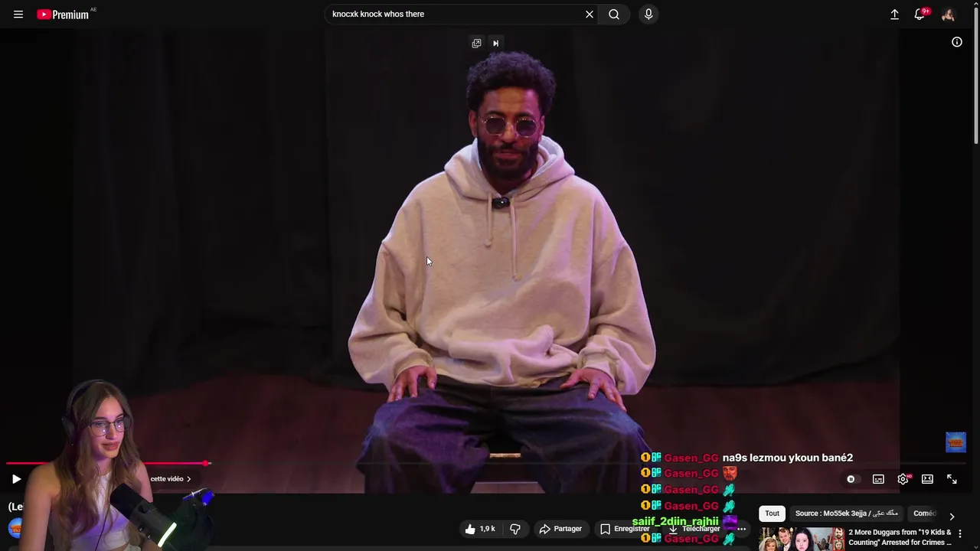Show more filter chips with right arrow
This screenshot has height=551, width=980.
click(952, 517)
